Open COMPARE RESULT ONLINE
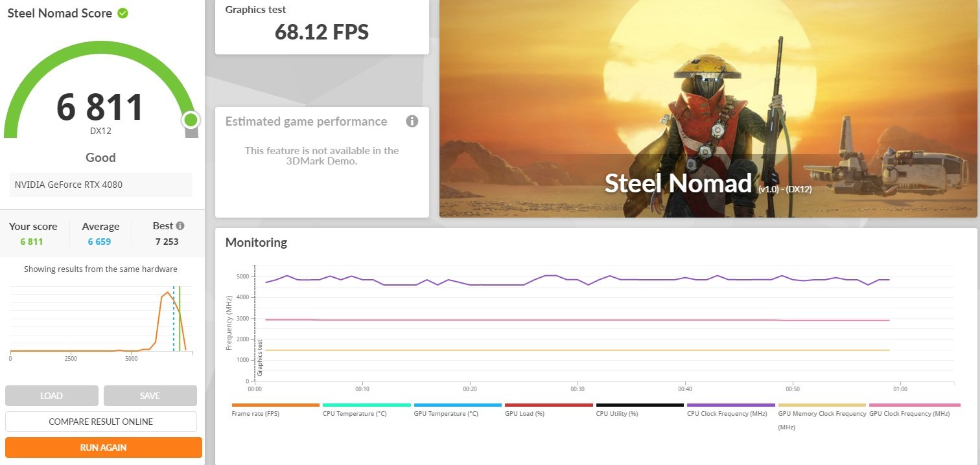Screen dimensions: 980x465 [x=101, y=422]
